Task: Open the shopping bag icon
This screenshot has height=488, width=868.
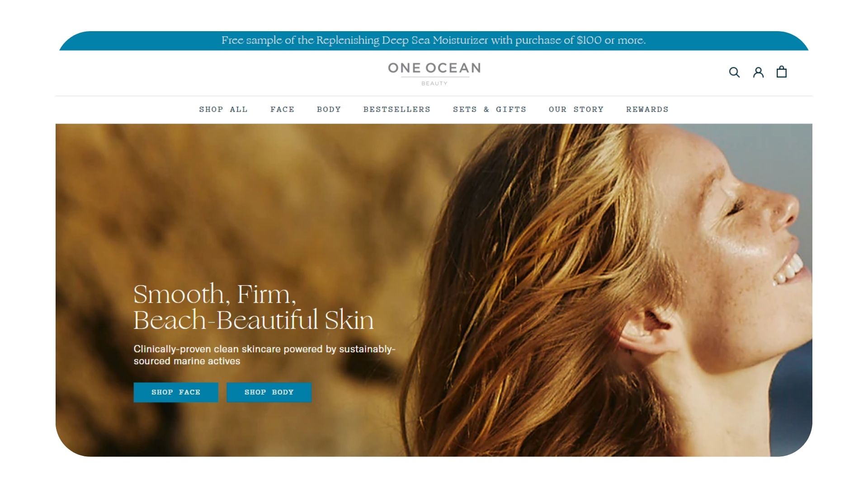Action: pos(782,72)
